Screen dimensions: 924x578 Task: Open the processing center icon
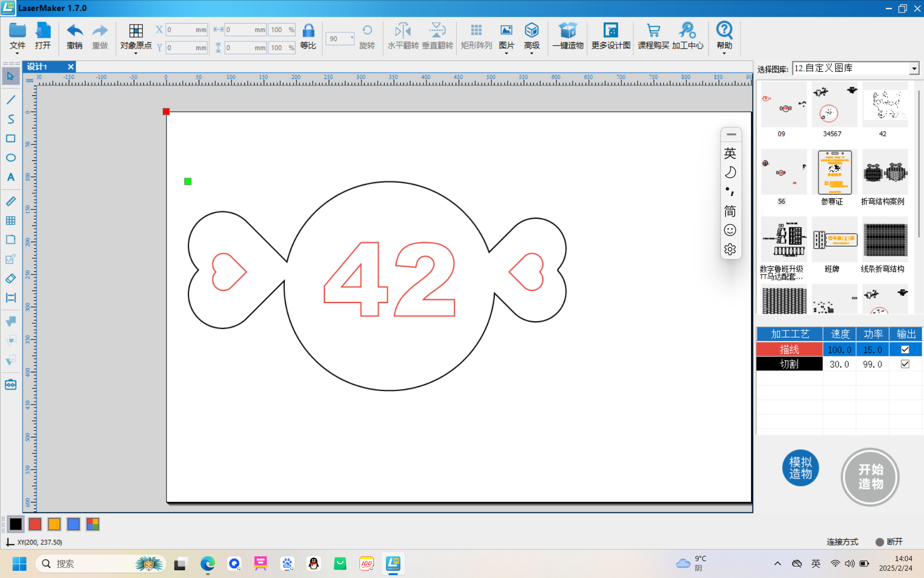[687, 31]
